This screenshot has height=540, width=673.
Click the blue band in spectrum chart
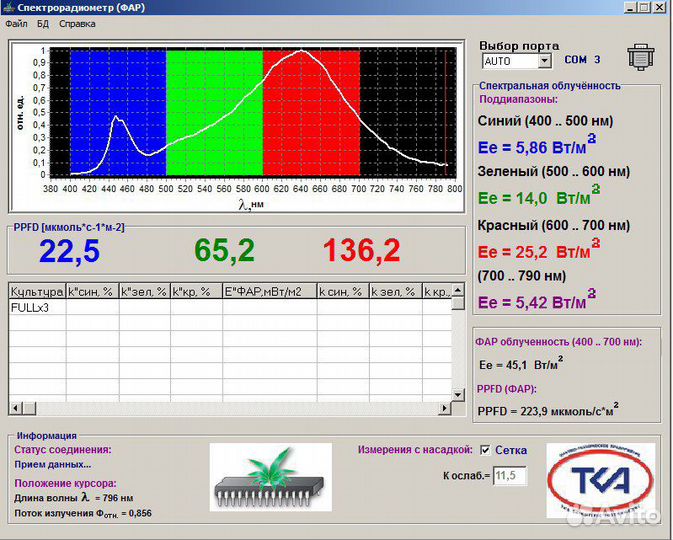[117, 110]
